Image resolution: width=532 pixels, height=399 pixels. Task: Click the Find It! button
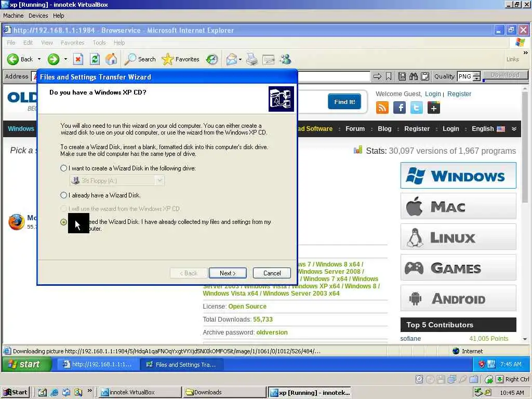click(344, 102)
